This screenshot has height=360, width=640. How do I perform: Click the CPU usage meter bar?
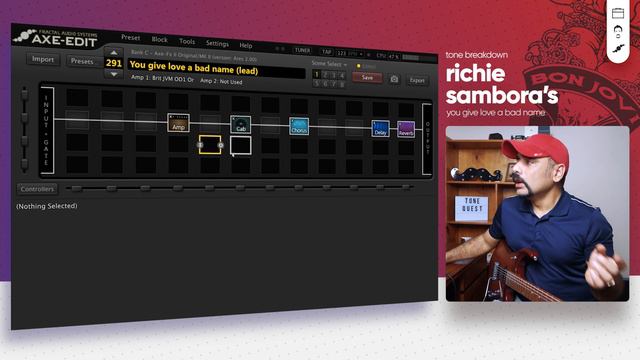[x=419, y=58]
